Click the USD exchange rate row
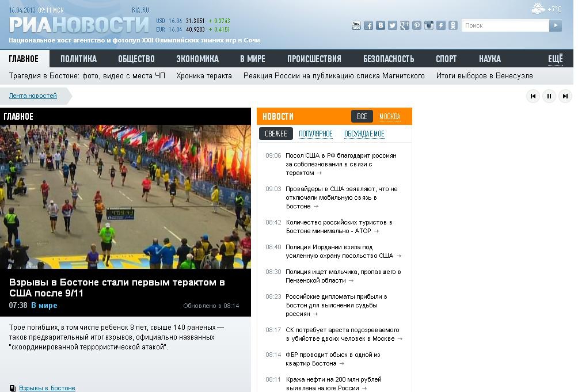 tap(193, 21)
